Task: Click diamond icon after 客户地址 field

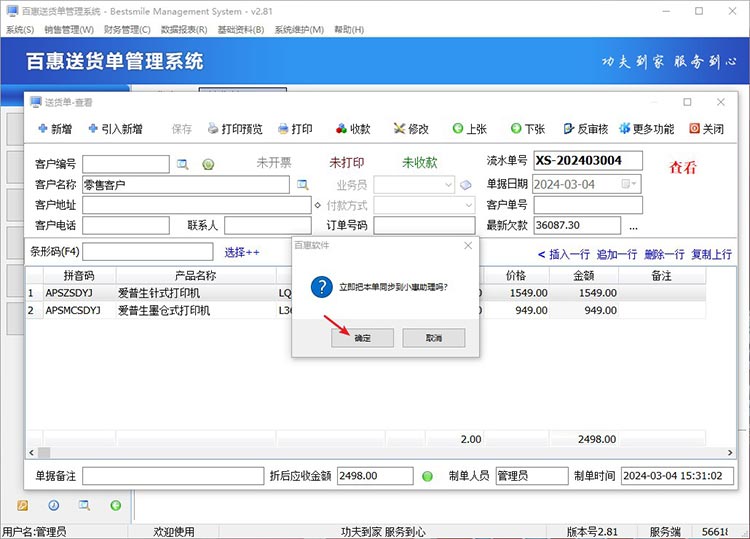Action: (x=318, y=205)
